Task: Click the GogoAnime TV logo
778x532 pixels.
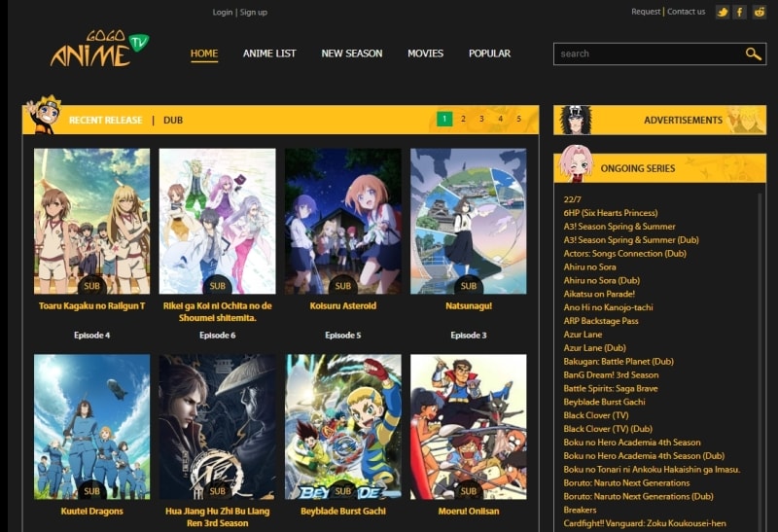Action: [98, 51]
